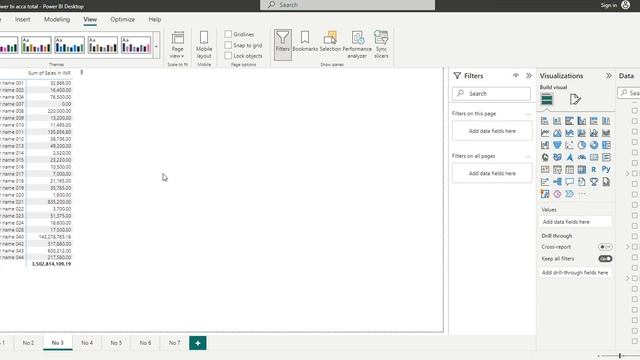Select the Azure map visual
The image size is (640, 360).
pos(569,158)
